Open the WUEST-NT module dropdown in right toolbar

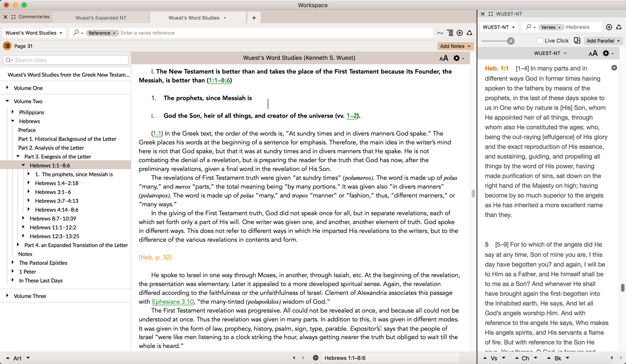(x=499, y=27)
